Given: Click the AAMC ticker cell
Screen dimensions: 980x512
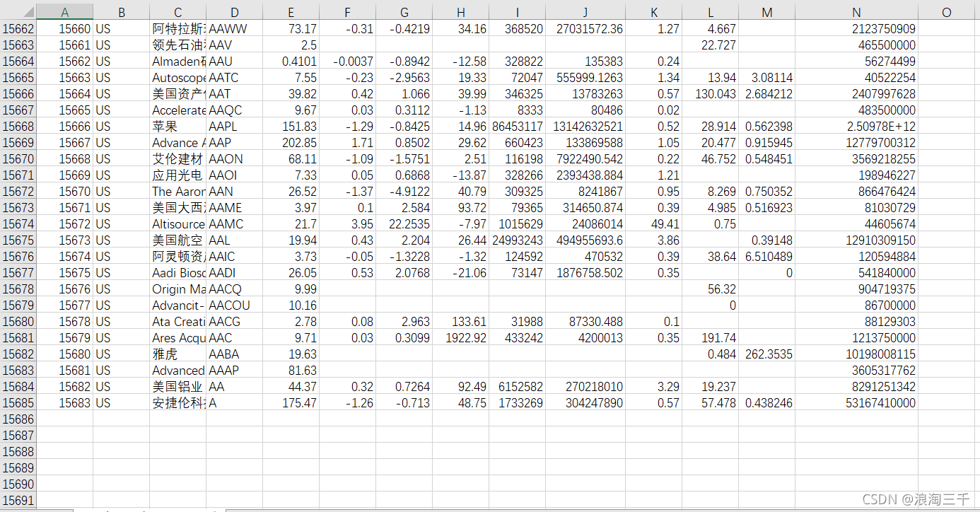Looking at the screenshot, I should coord(235,224).
